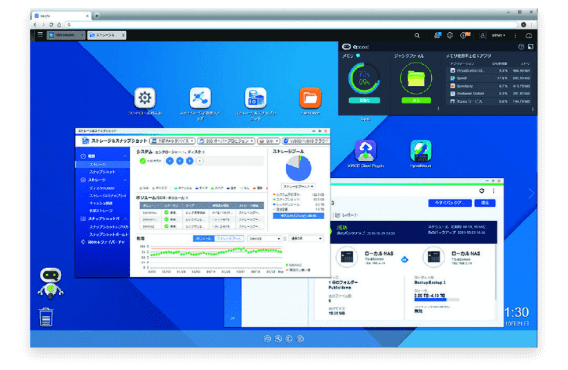568x370 pixels.
Task: Open the volume selector dropdown above usage chart
Action: [264, 238]
